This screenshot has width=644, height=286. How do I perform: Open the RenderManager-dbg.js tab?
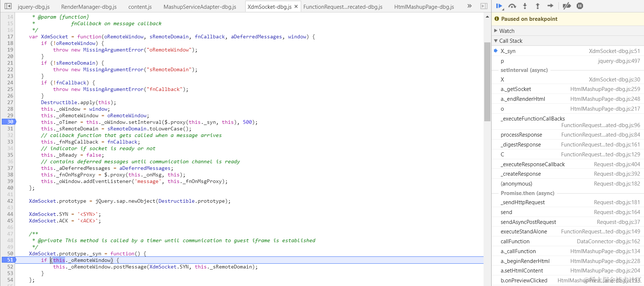pos(89,7)
